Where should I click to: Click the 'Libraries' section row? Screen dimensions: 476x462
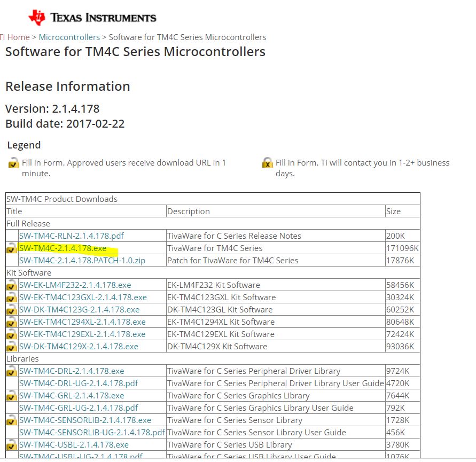coord(213,358)
